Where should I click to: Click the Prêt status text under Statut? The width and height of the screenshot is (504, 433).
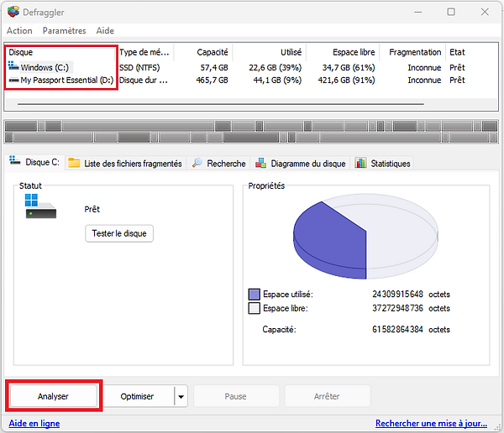click(x=92, y=209)
